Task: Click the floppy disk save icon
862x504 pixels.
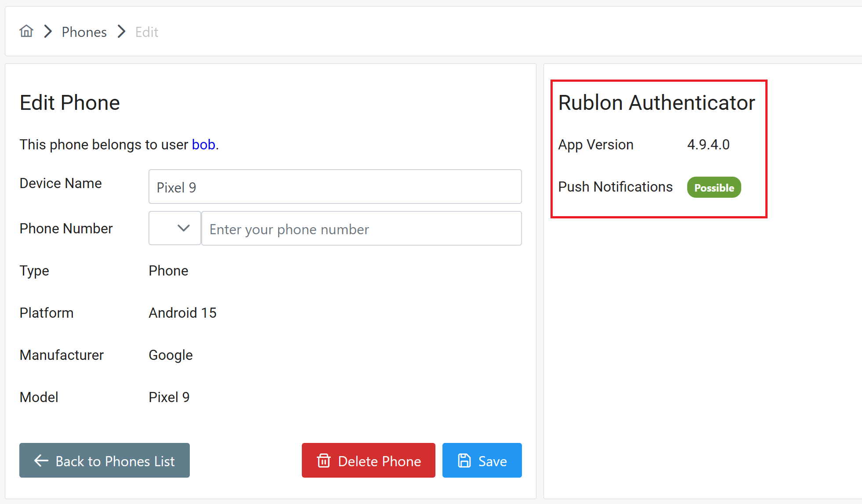Action: point(464,460)
